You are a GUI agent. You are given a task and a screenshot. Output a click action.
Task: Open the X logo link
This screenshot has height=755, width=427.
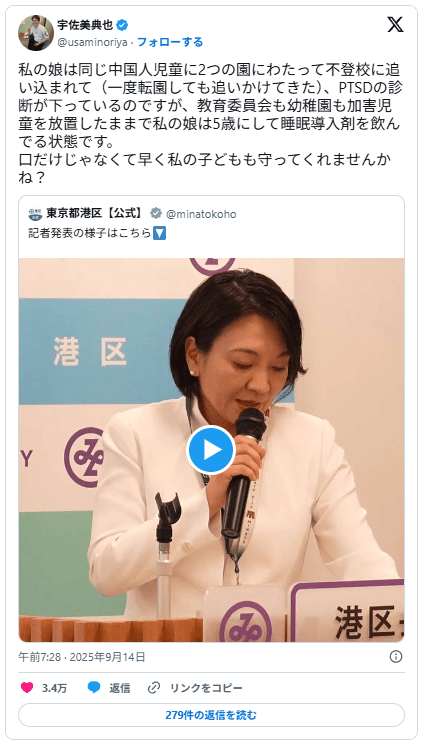pyautogui.click(x=395, y=24)
